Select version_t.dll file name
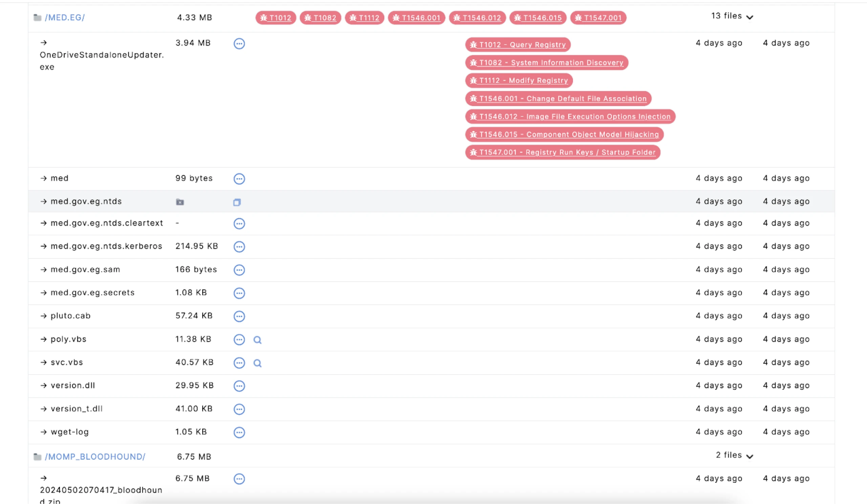 [x=77, y=409]
